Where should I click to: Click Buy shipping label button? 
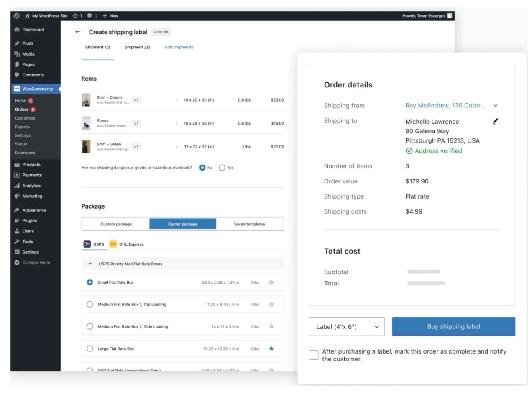click(x=454, y=327)
